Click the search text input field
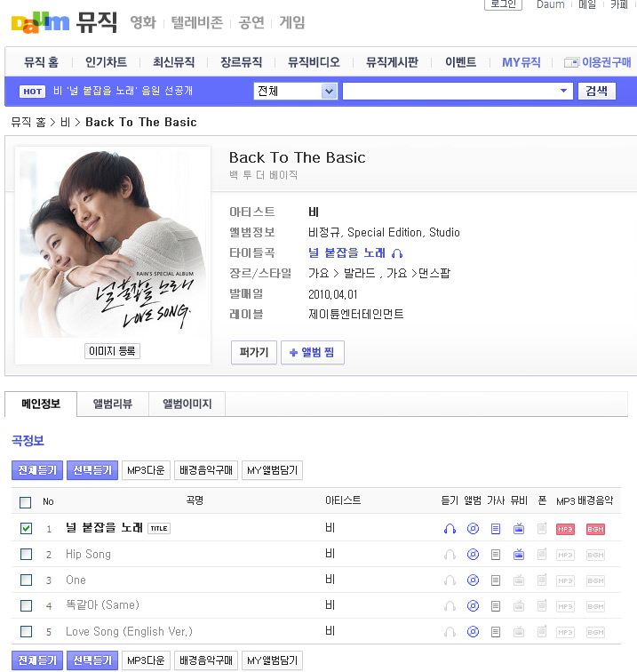Viewport: 637px width, 672px height. click(450, 91)
